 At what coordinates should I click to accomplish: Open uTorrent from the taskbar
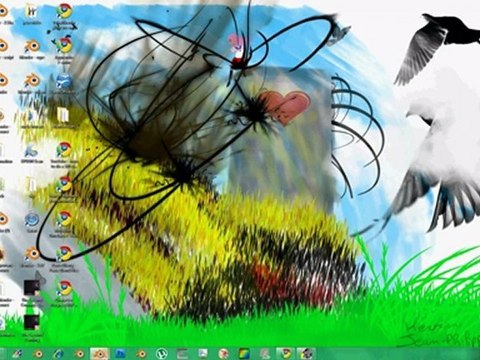pyautogui.click(x=161, y=354)
